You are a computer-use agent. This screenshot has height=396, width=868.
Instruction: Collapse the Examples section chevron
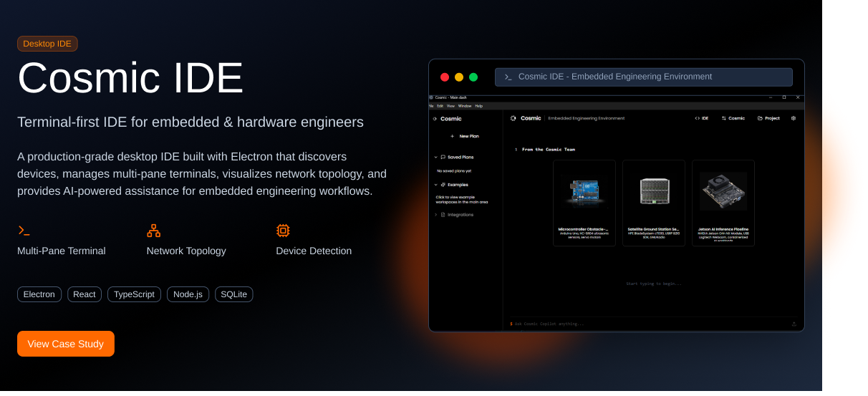click(435, 185)
